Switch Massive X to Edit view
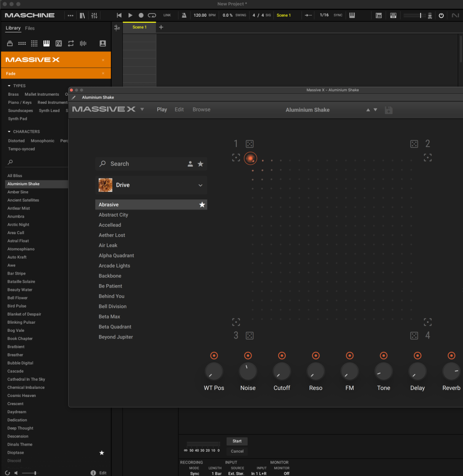The width and height of the screenshot is (463, 476). click(x=179, y=109)
